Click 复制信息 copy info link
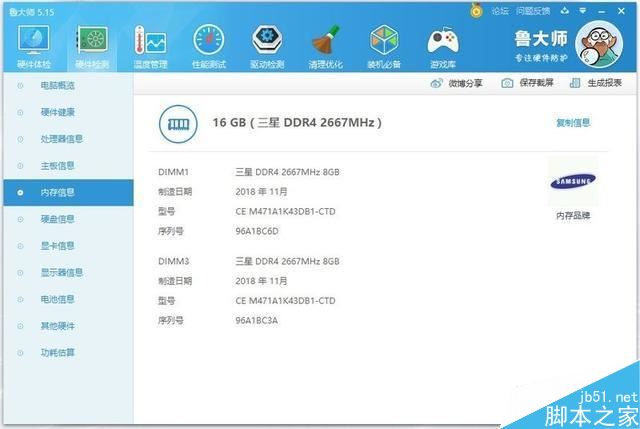Viewport: 640px width, 429px height. tap(573, 122)
